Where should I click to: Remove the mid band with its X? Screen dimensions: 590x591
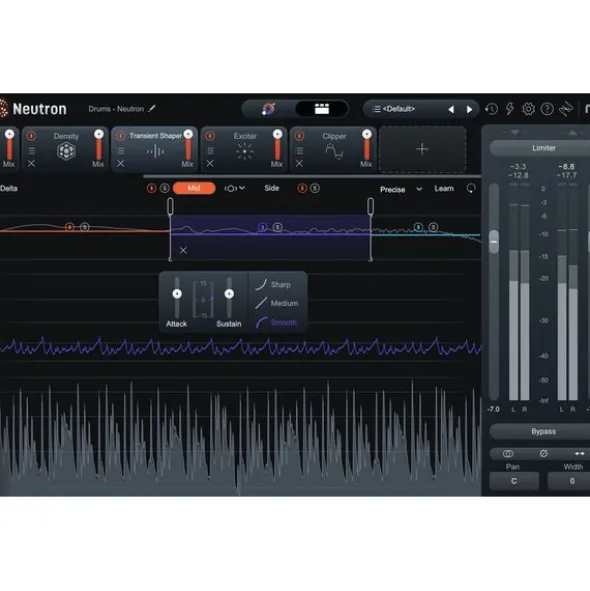tap(183, 250)
